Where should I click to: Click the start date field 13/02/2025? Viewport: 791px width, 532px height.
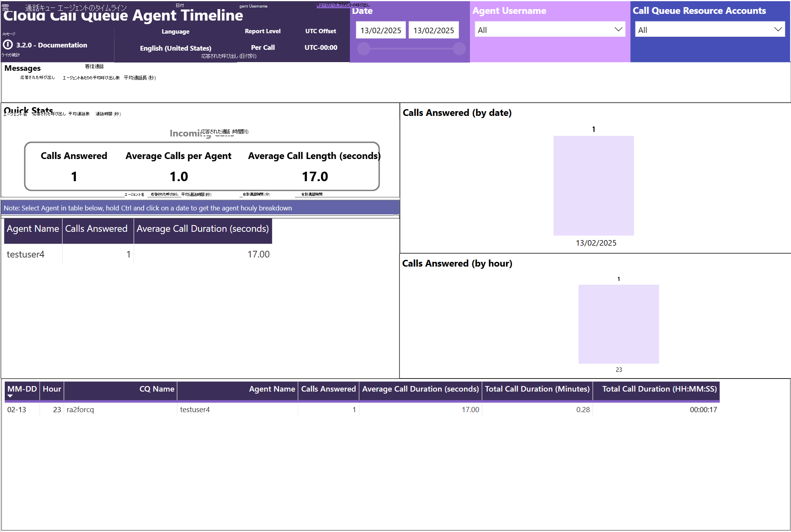pos(380,30)
